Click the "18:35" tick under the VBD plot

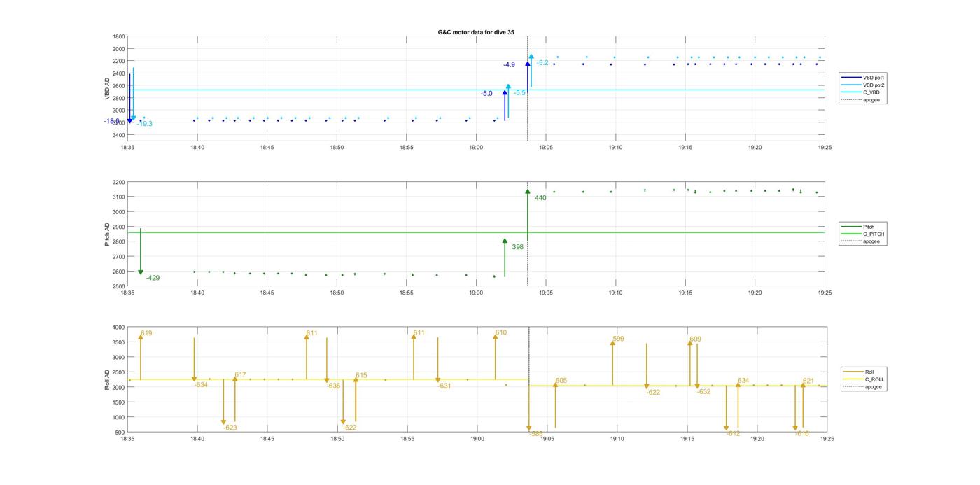click(x=127, y=148)
